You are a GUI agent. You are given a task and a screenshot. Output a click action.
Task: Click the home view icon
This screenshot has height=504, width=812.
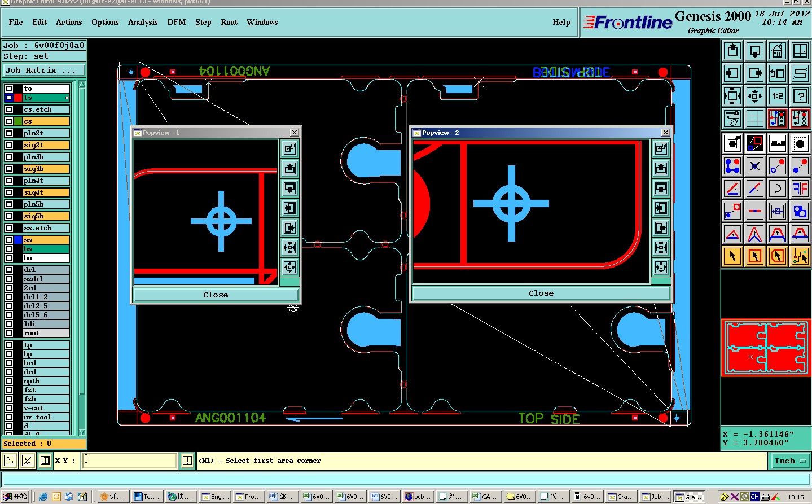(778, 51)
